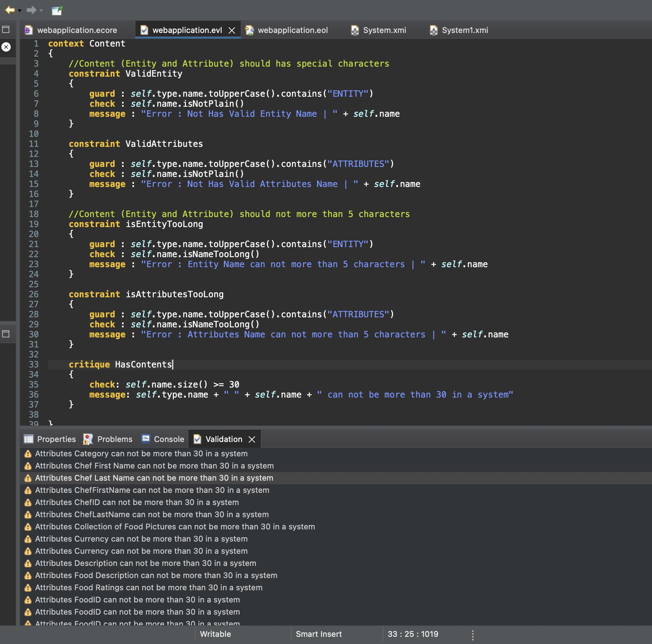
Task: Click the Problems tab icon
Action: [88, 439]
